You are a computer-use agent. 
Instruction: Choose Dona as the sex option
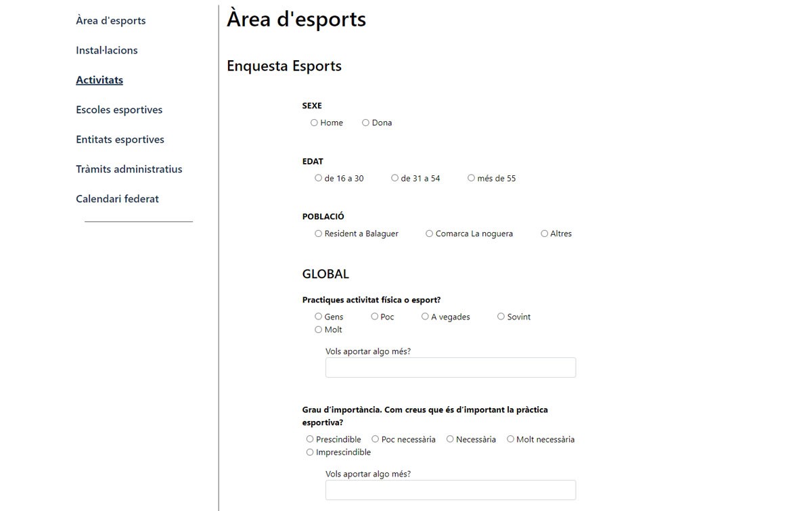point(365,123)
